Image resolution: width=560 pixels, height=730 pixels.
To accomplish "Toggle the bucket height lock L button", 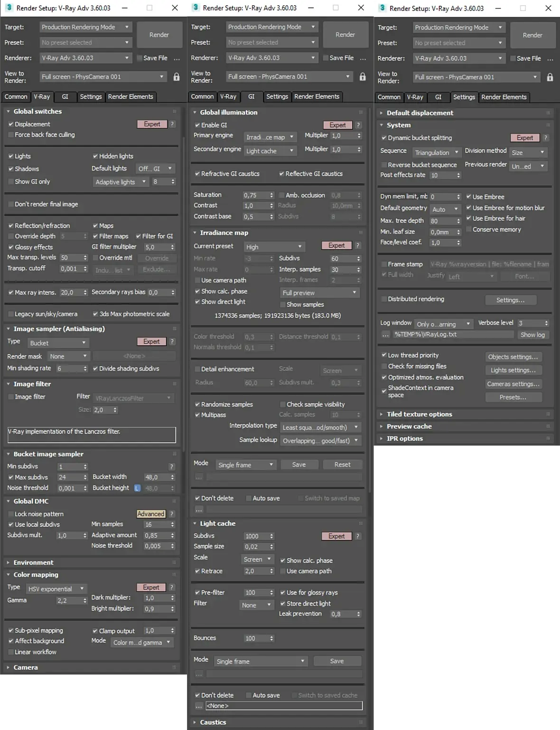I will tap(137, 488).
